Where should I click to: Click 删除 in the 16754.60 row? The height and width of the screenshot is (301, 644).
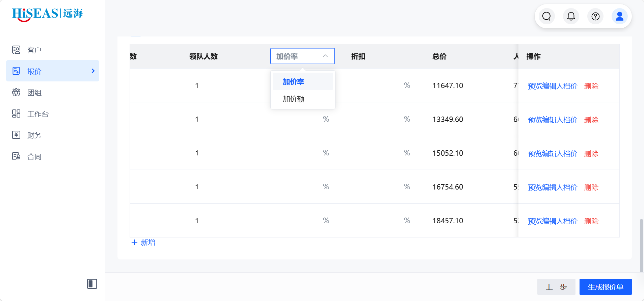coord(591,187)
